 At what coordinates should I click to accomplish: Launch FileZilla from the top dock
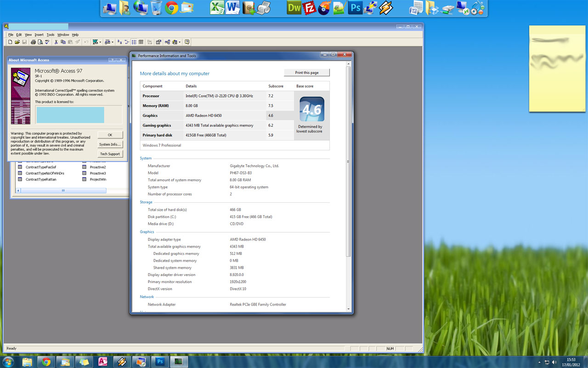tap(310, 8)
